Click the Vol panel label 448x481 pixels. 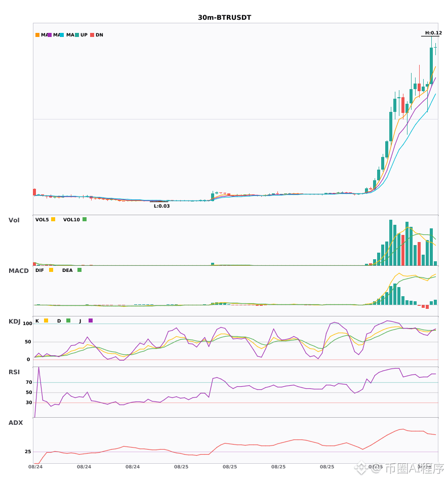tap(14, 220)
